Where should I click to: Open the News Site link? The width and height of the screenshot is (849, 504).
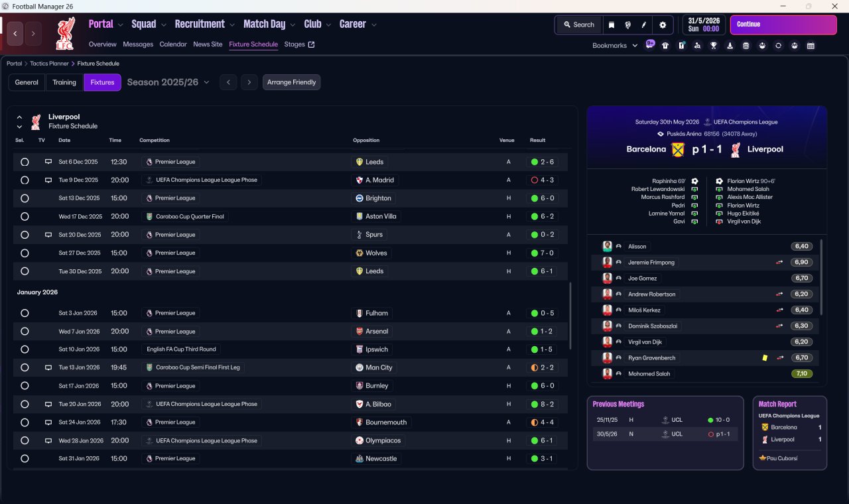pos(208,44)
